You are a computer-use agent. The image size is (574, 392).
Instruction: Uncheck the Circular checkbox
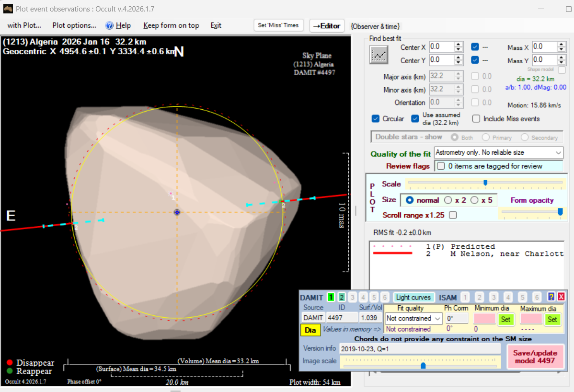pos(376,119)
